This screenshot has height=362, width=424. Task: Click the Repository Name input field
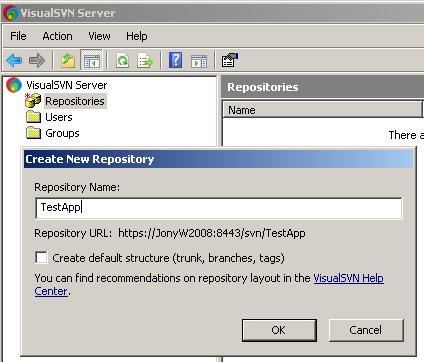[219, 208]
